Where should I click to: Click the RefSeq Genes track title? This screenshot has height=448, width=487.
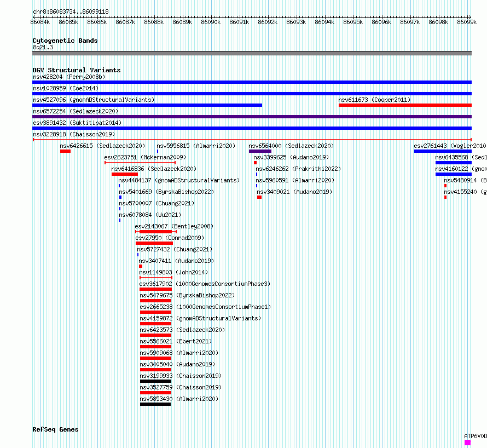pyautogui.click(x=55, y=429)
